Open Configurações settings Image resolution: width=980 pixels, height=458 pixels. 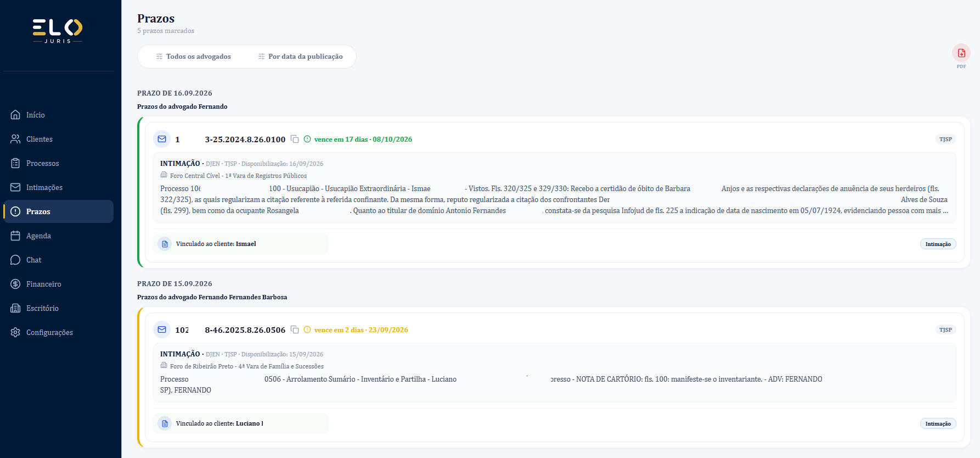click(58, 332)
